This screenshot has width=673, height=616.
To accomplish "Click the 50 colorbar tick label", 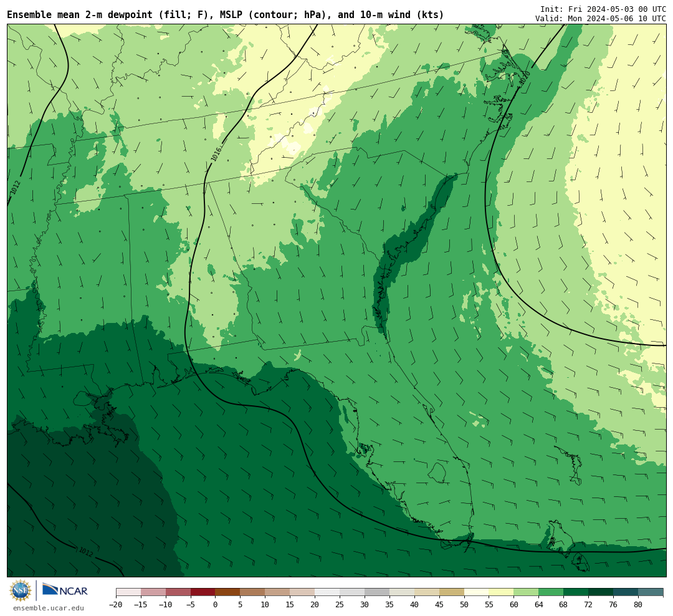I will [464, 604].
